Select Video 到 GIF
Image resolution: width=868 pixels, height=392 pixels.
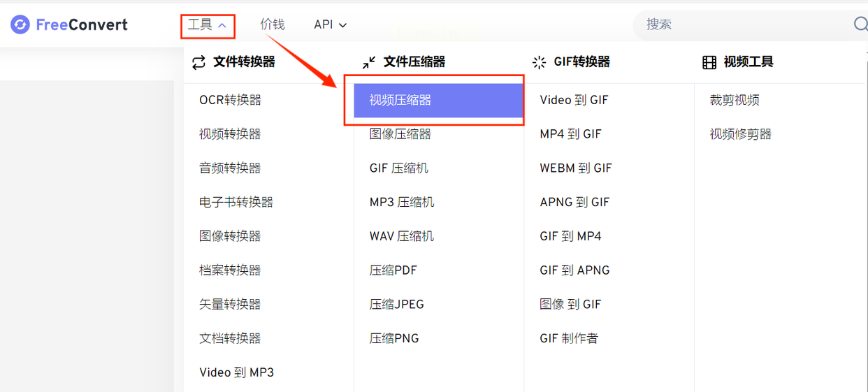click(574, 100)
